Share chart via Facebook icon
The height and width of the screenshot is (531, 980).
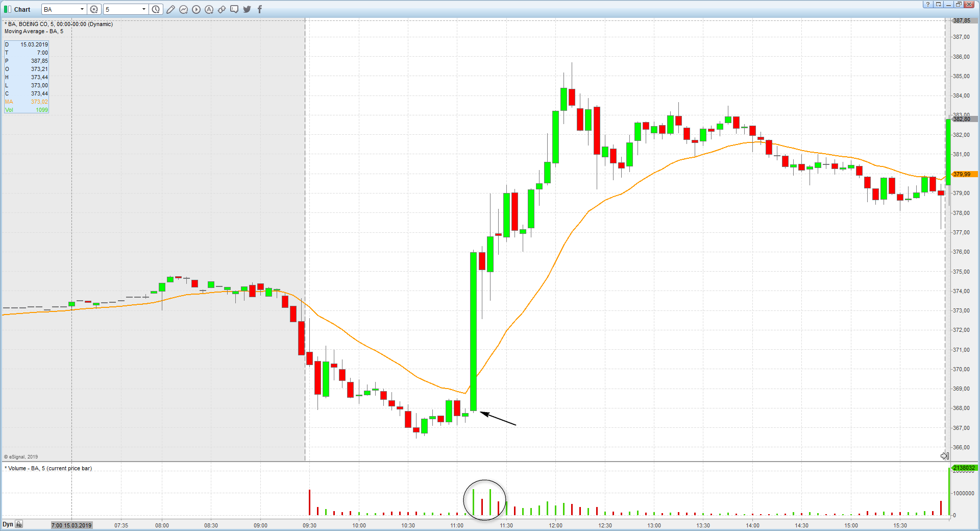[260, 9]
